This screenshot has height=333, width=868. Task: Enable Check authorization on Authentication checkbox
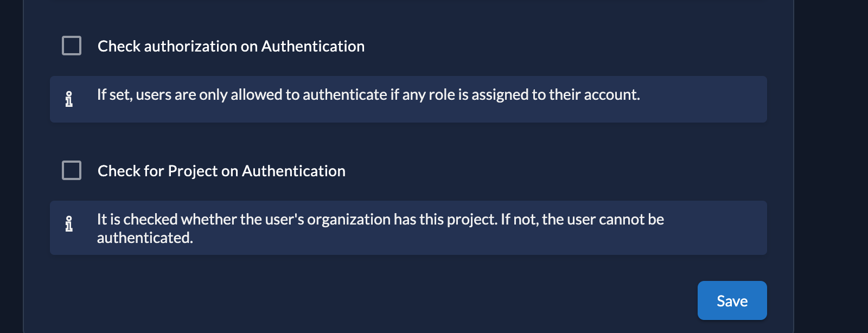[72, 46]
